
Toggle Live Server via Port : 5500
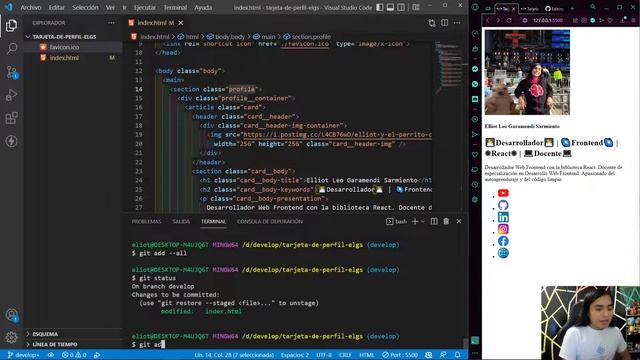(x=400, y=355)
